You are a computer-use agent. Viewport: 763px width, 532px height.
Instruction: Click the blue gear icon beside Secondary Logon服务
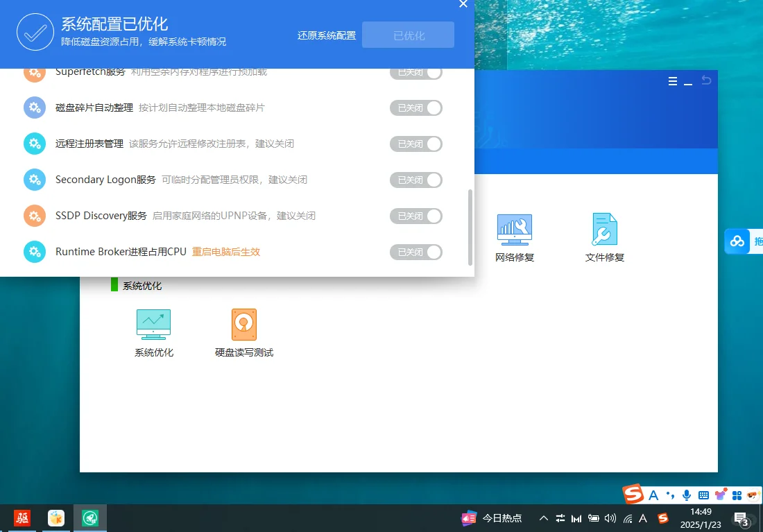pos(35,180)
